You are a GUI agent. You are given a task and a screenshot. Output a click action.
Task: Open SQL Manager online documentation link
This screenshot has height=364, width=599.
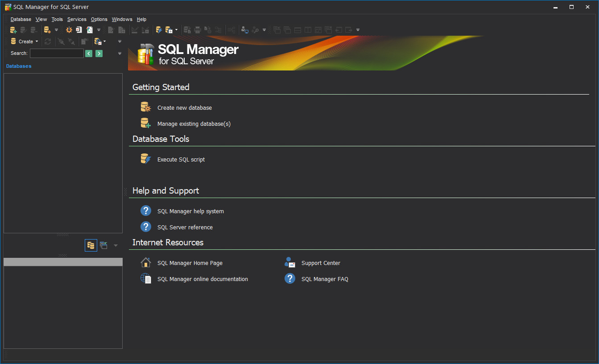[202, 279]
